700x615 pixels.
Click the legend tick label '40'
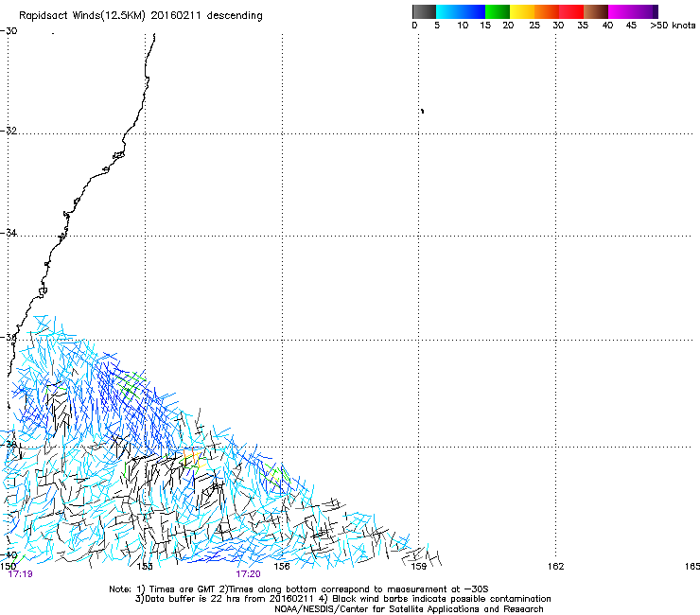coord(607,26)
